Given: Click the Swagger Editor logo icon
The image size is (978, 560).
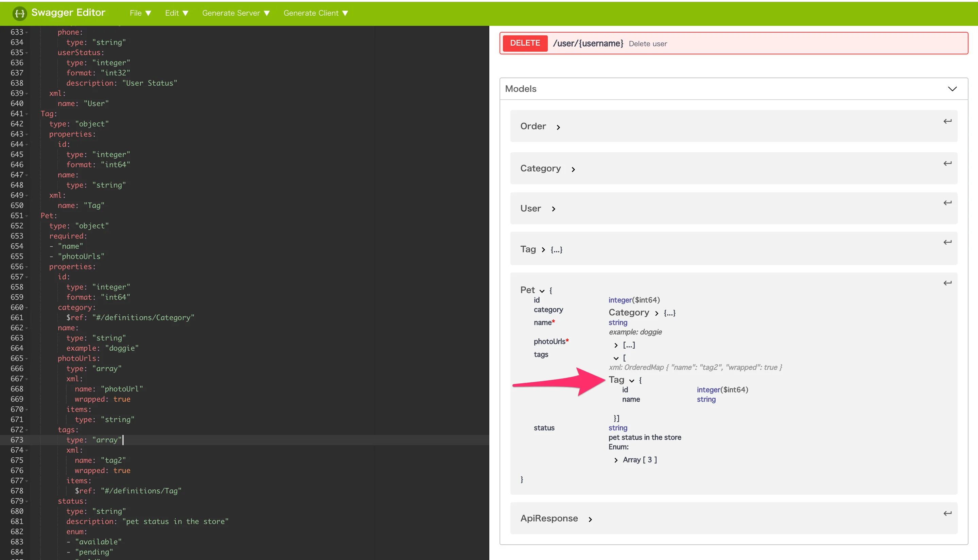Looking at the screenshot, I should tap(19, 14).
